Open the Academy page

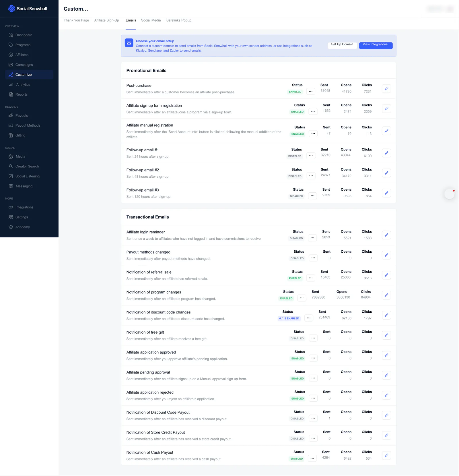(x=29, y=227)
